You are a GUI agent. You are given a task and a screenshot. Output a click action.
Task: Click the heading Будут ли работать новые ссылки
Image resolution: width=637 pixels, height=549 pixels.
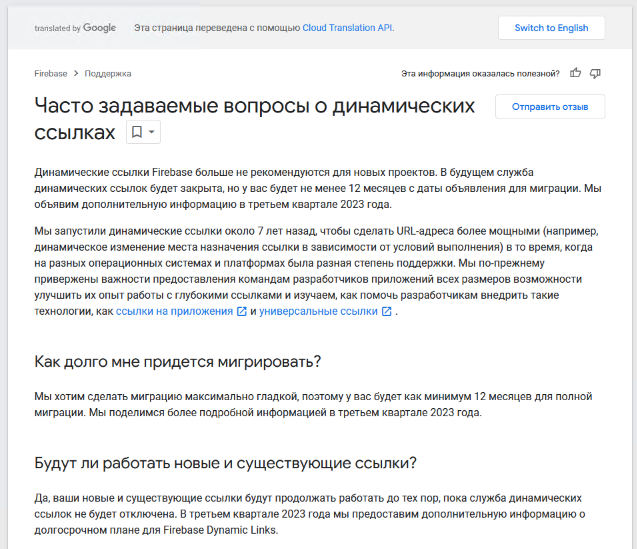point(225,463)
